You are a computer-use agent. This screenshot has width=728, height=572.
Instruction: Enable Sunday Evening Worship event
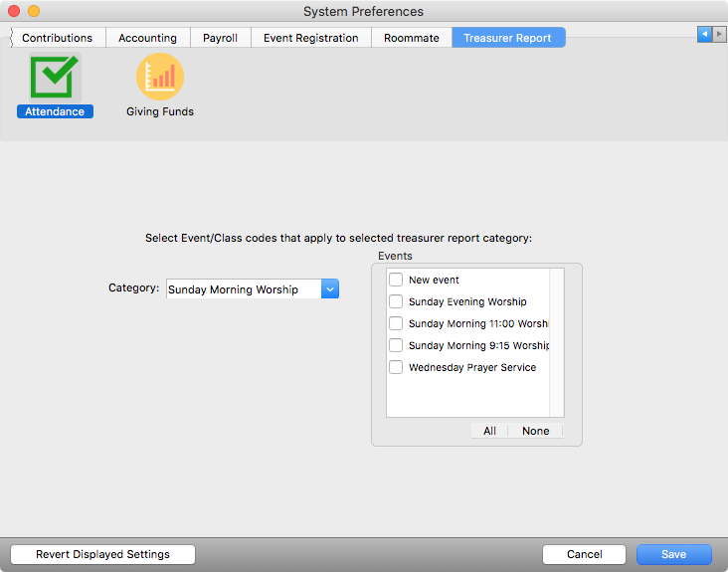(x=396, y=302)
